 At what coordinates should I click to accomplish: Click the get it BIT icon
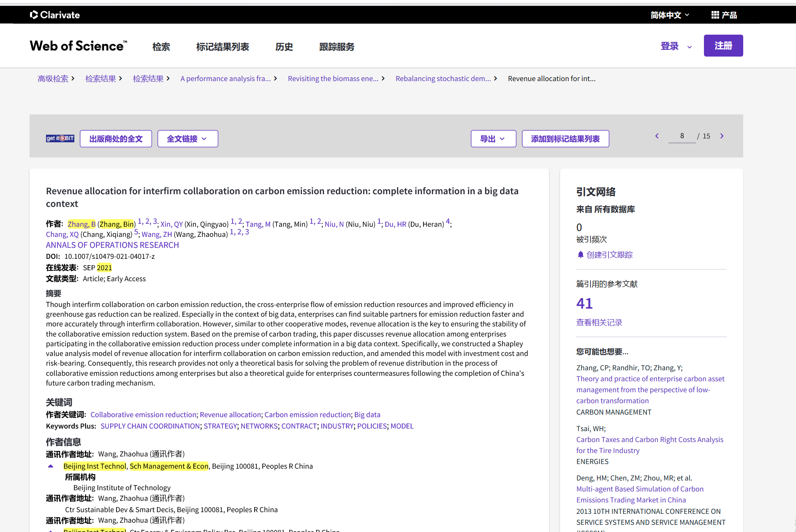60,138
